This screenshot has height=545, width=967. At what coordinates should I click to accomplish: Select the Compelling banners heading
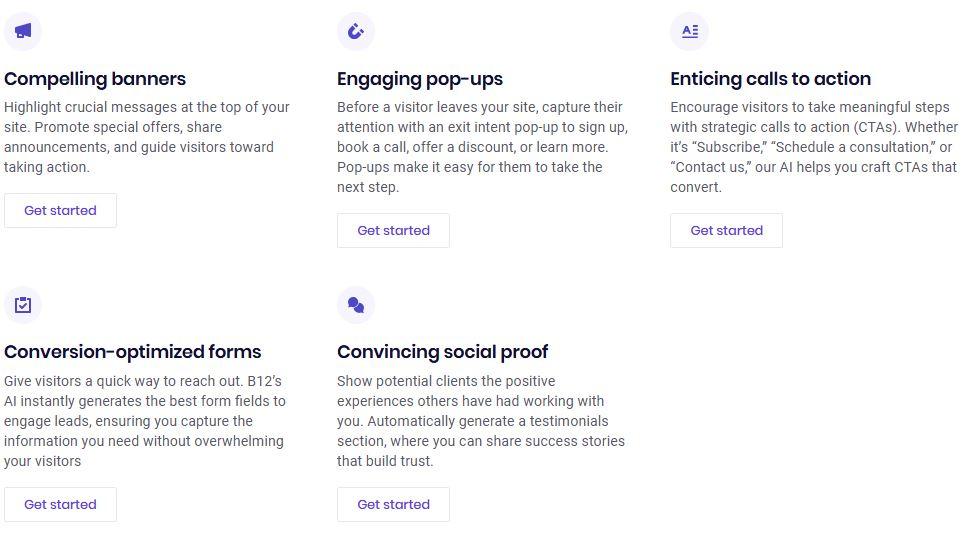click(x=95, y=79)
